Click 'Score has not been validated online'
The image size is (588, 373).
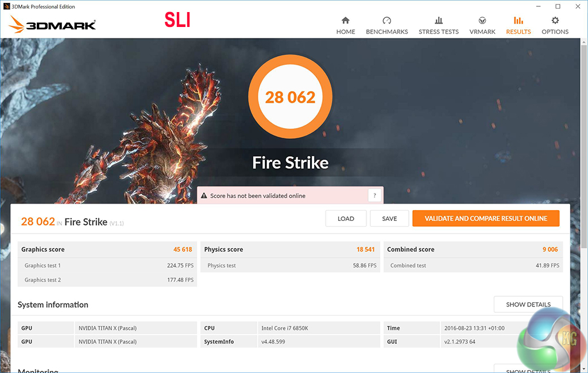pos(258,196)
